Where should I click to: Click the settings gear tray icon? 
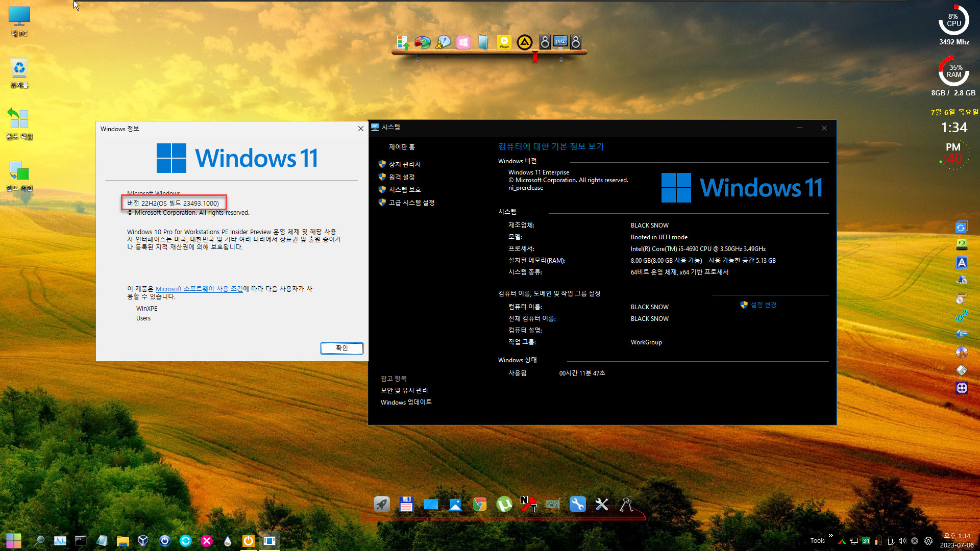click(x=928, y=541)
